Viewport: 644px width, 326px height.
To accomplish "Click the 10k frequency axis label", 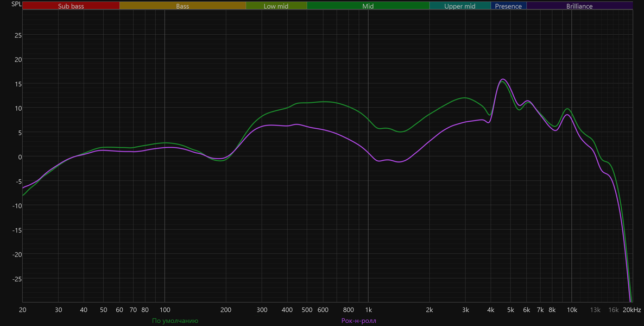I will (572, 310).
